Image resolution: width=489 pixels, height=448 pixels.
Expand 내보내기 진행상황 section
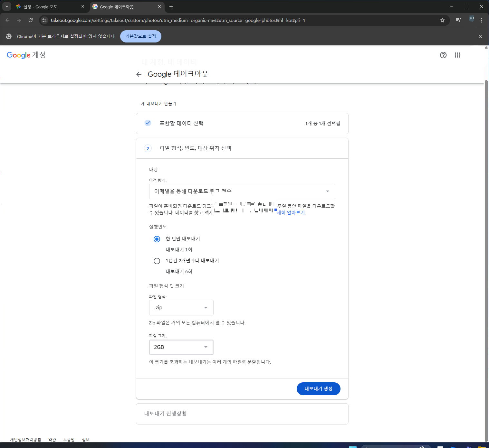click(x=242, y=414)
